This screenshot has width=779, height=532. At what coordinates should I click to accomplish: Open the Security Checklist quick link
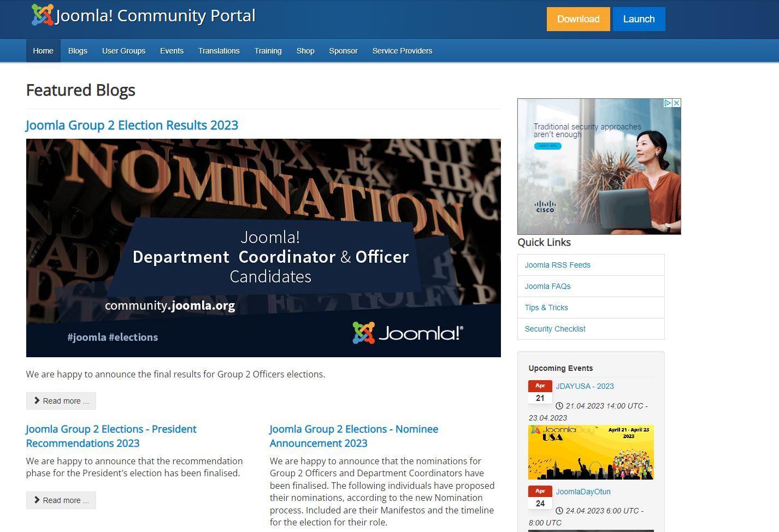[x=554, y=329]
